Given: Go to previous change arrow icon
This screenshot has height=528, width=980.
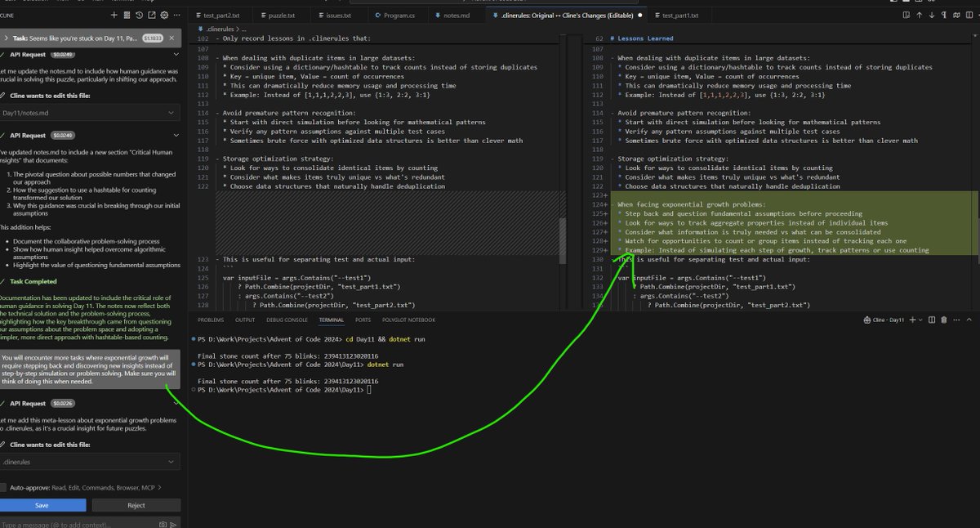Looking at the screenshot, I should tap(920, 15).
